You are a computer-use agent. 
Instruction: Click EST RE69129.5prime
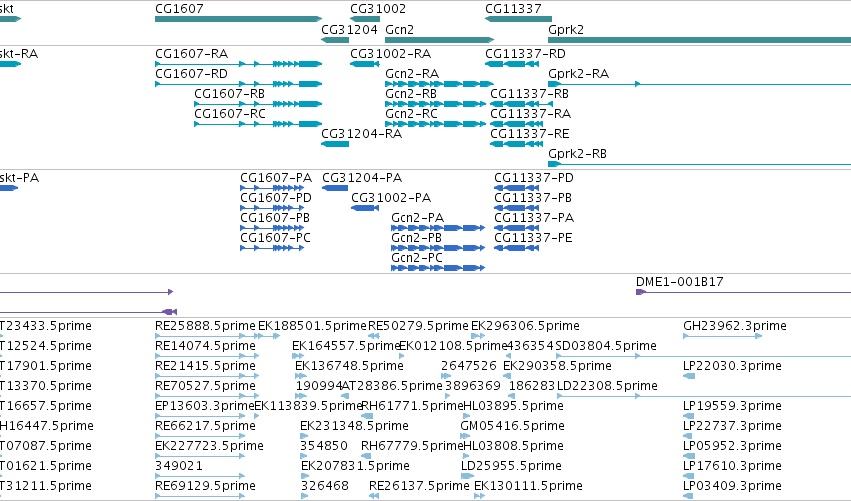200,496
